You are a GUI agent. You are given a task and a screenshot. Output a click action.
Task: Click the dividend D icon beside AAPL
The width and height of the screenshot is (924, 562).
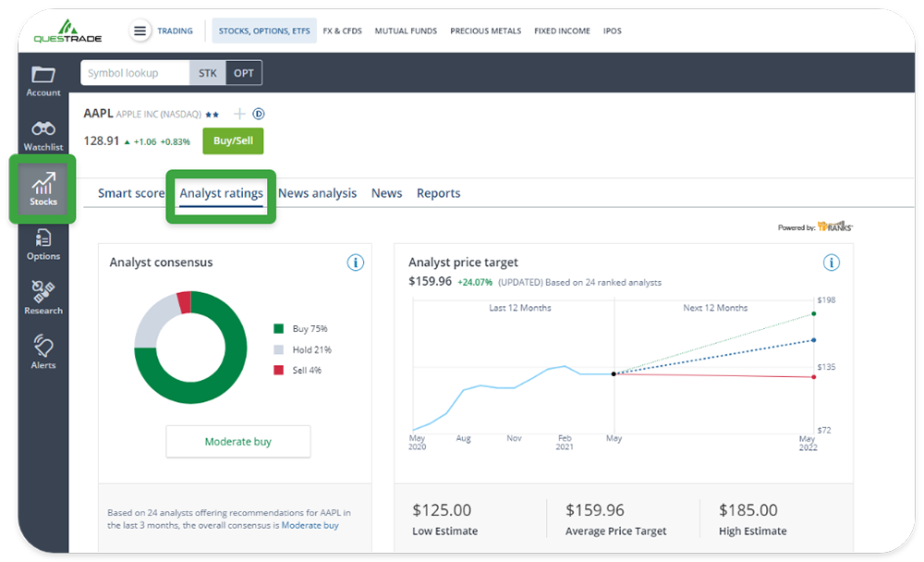tap(259, 114)
